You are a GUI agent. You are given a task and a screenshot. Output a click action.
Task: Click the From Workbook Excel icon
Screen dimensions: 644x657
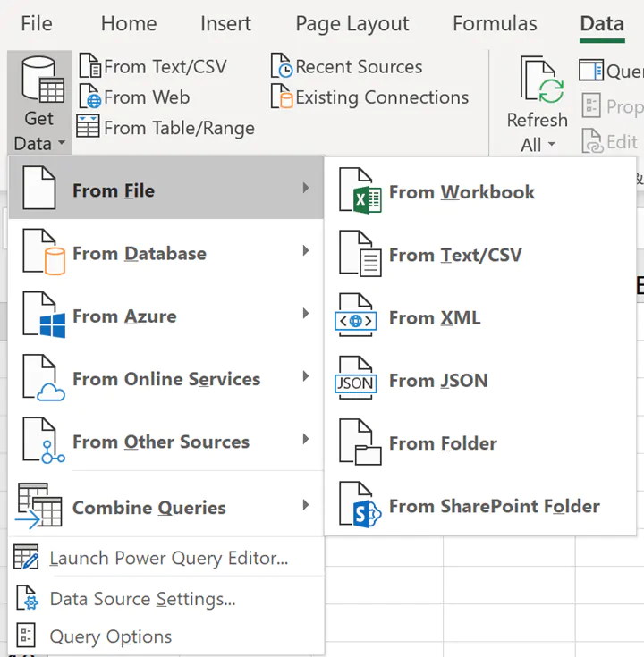click(x=360, y=190)
